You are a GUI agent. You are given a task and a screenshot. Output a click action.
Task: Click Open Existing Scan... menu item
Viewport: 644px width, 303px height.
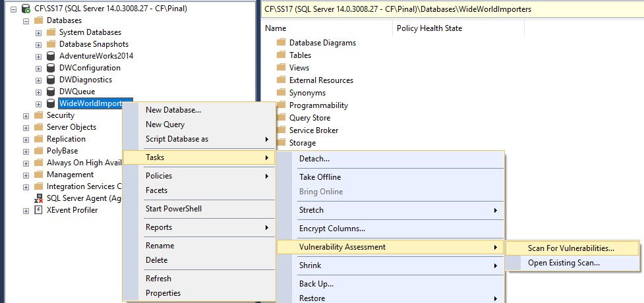pos(573,263)
